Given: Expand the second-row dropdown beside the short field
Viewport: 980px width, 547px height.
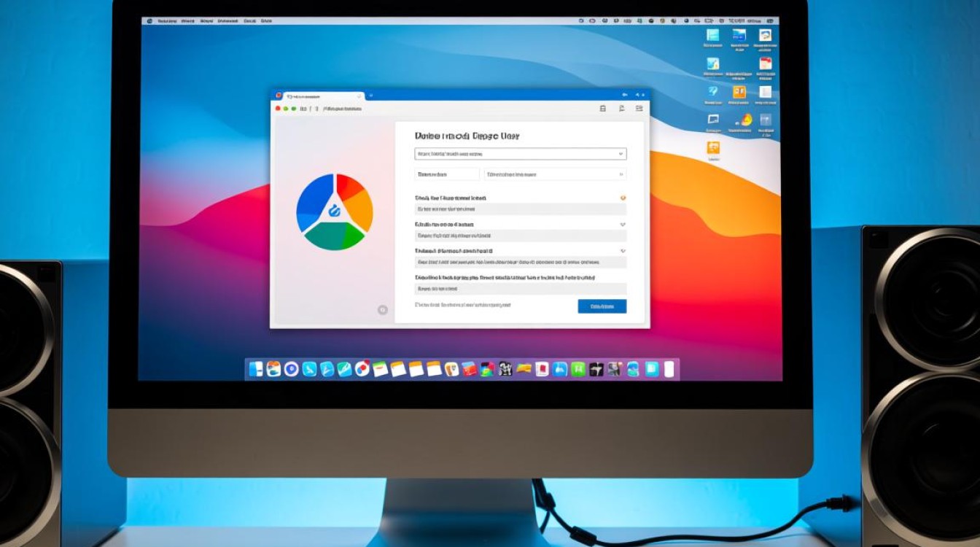Looking at the screenshot, I should click(x=555, y=174).
